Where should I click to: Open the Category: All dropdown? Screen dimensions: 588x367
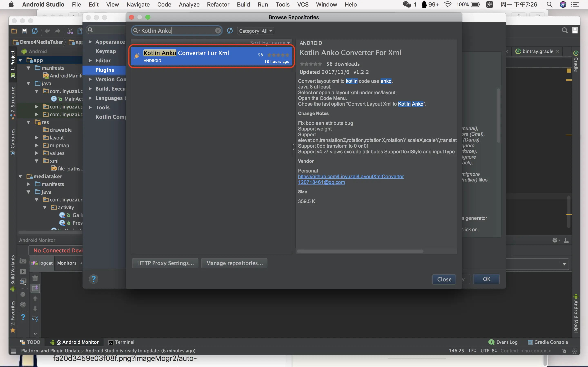255,31
